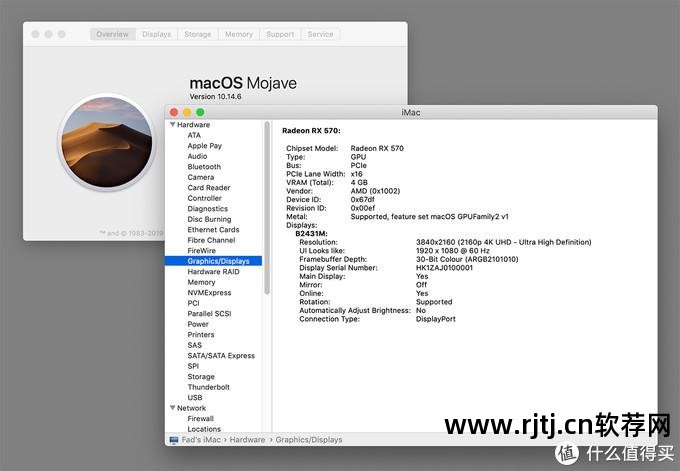Click the AMD (0x1002) vendor value
Image resolution: width=680 pixels, height=471 pixels.
375,191
